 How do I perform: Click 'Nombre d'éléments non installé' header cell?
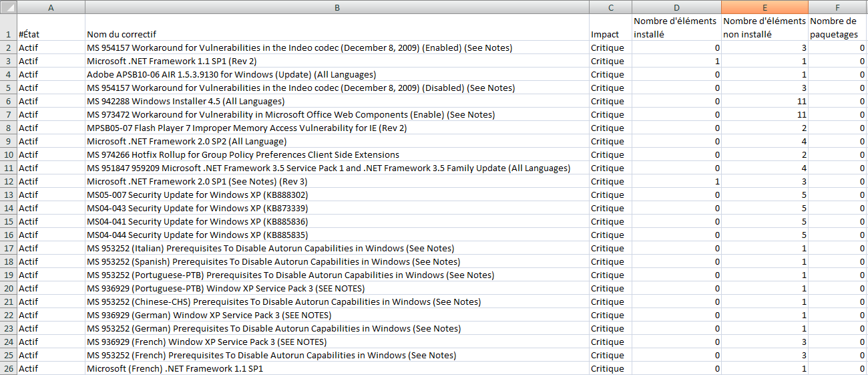(765, 28)
